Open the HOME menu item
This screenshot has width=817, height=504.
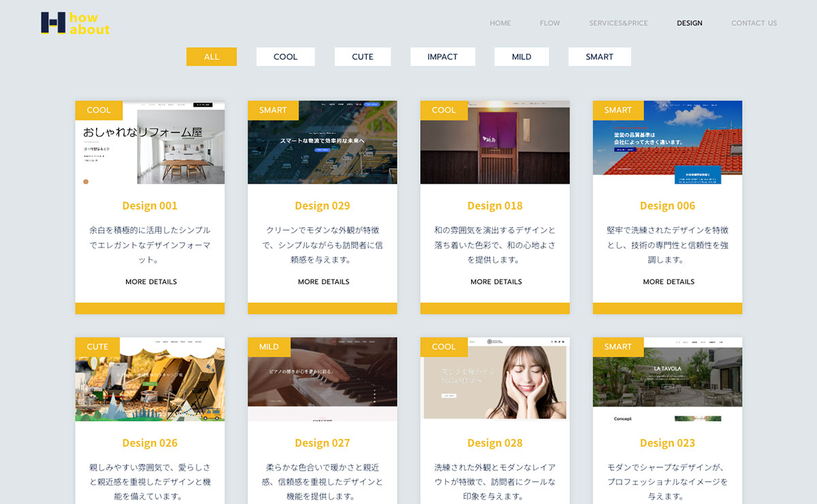[x=500, y=23]
